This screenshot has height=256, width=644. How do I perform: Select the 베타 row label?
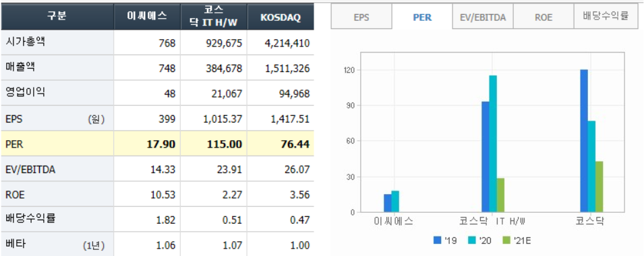coord(16,245)
